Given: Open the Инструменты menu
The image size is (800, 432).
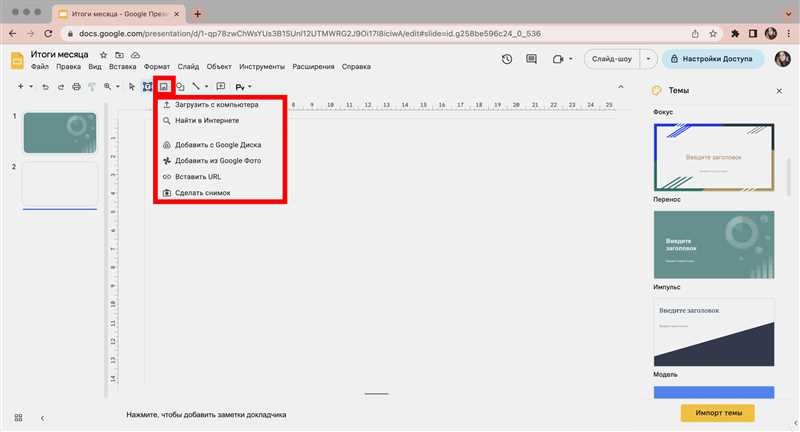Looking at the screenshot, I should 262,67.
